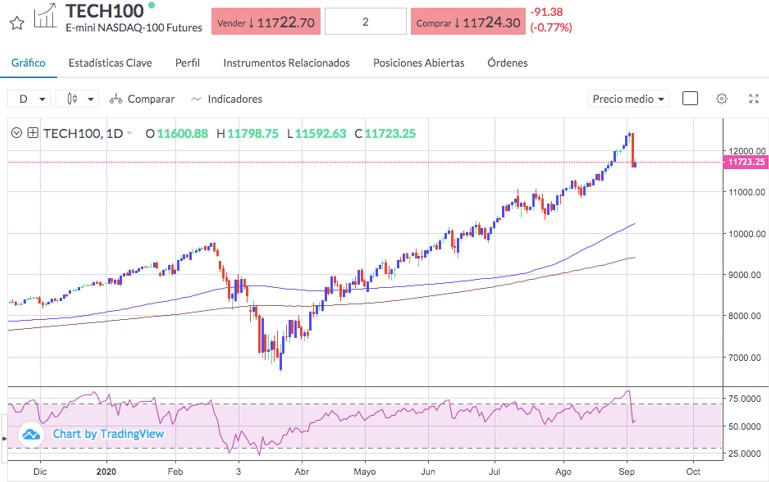
Task: Click the 12000.00 price axis label
Action: click(746, 151)
